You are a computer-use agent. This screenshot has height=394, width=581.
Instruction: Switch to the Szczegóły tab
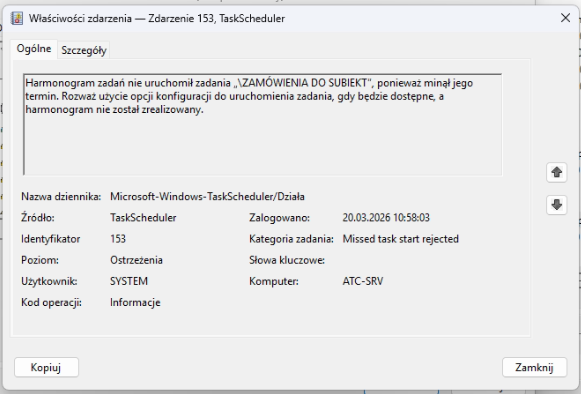click(x=84, y=50)
